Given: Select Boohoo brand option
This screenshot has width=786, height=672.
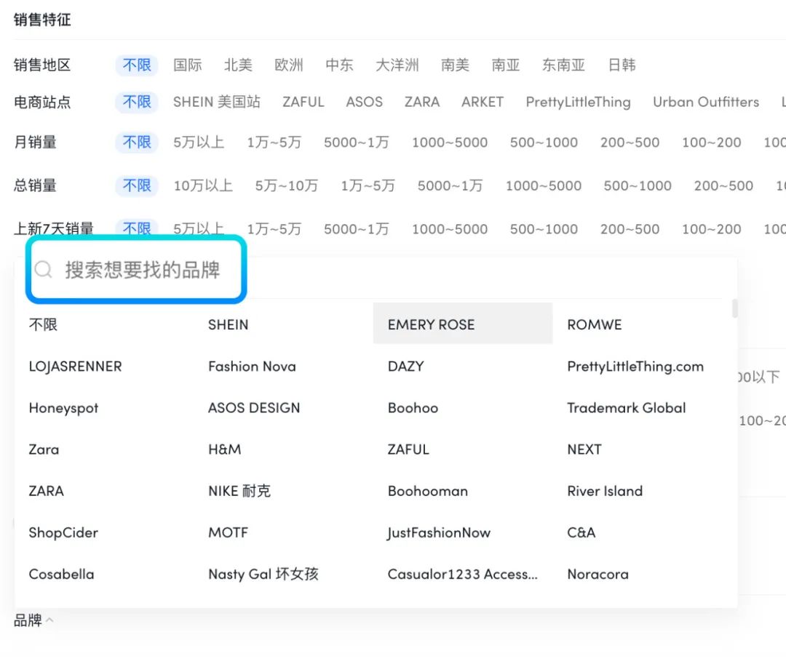Looking at the screenshot, I should [x=413, y=407].
